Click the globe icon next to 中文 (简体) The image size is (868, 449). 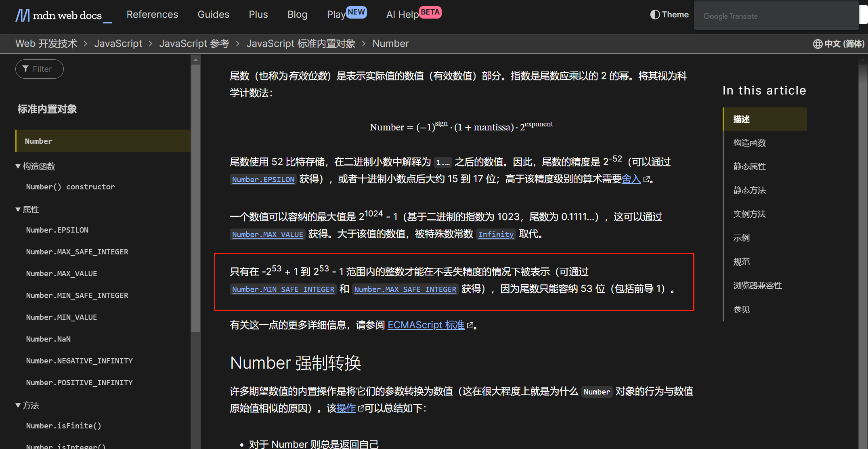click(x=816, y=44)
